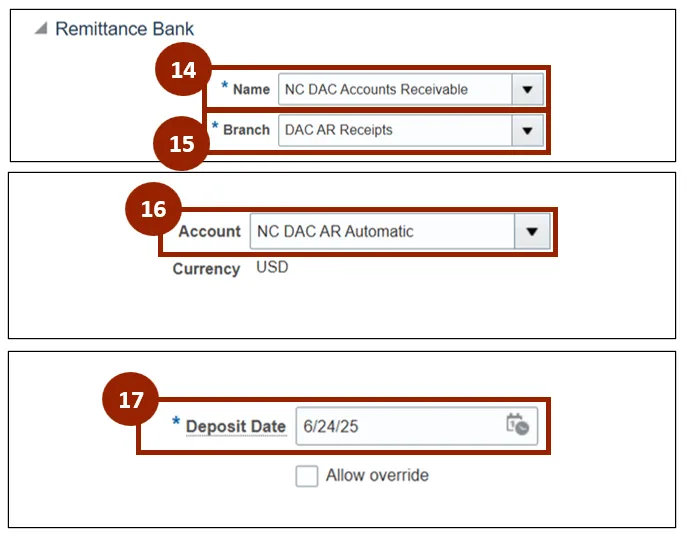Screen dimensions: 687x543
Task: Click the Account field label
Action: tap(209, 231)
